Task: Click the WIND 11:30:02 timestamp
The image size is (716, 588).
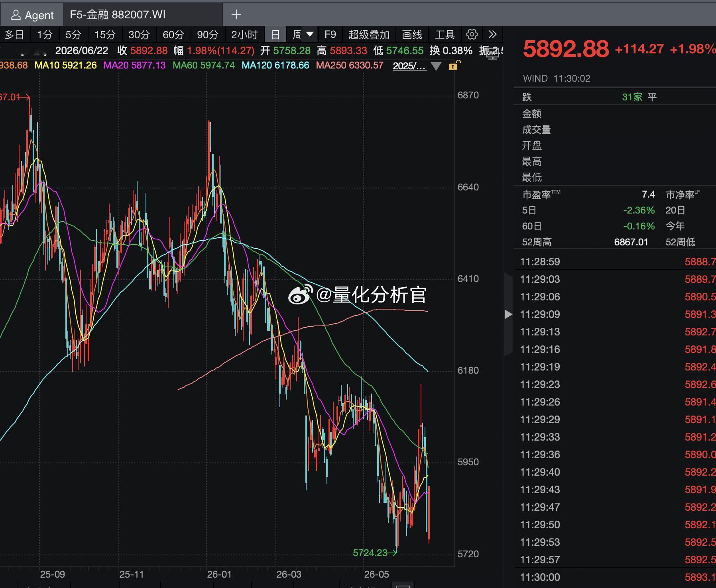Action: pos(557,78)
